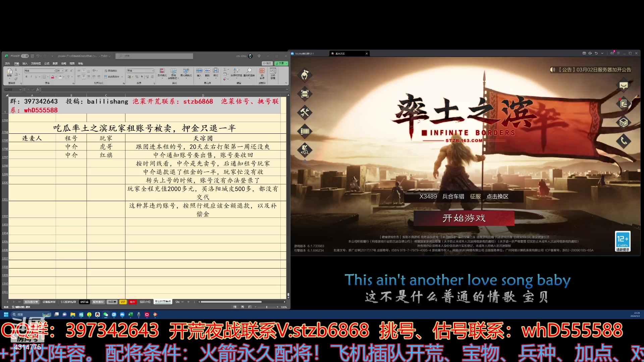Viewport: 644px width, 362px height.
Task: Toggle Wrap Text in Excel ribbon
Action: click(x=111, y=71)
